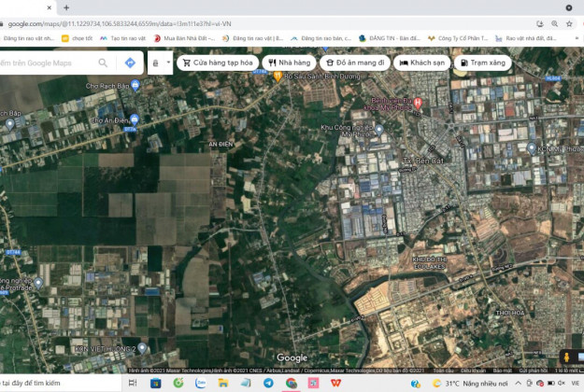The image size is (584, 392).
Task: Open directions with the blue arrow icon
Action: (x=130, y=63)
